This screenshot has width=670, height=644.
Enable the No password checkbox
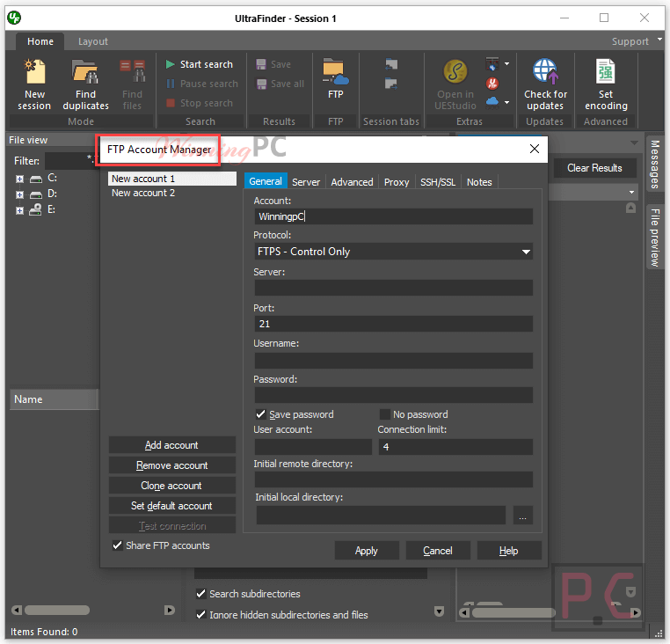pos(384,414)
